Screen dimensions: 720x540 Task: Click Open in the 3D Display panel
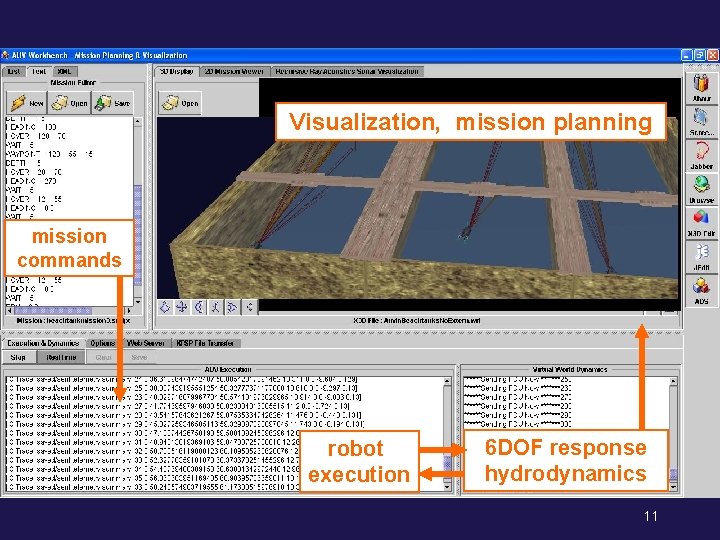(180, 103)
